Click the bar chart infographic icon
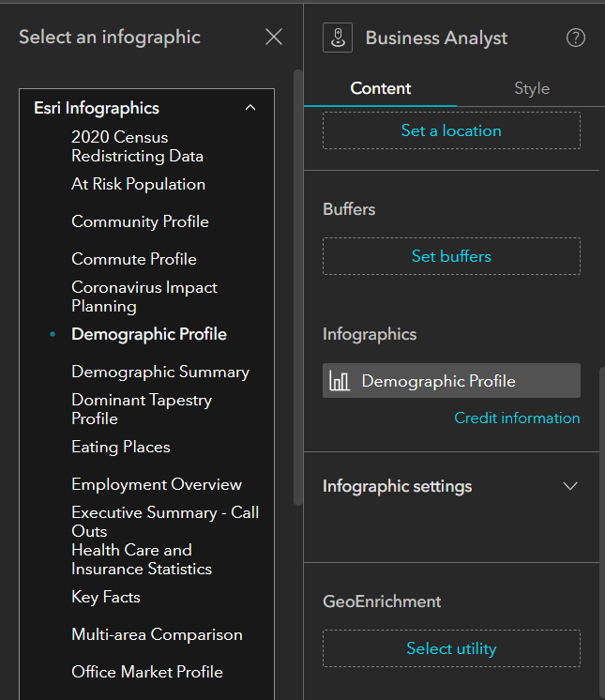 340,381
